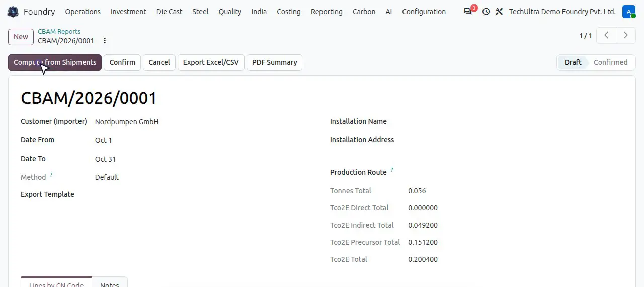The height and width of the screenshot is (287, 644).
Task: Open the India menu
Action: coord(259,12)
